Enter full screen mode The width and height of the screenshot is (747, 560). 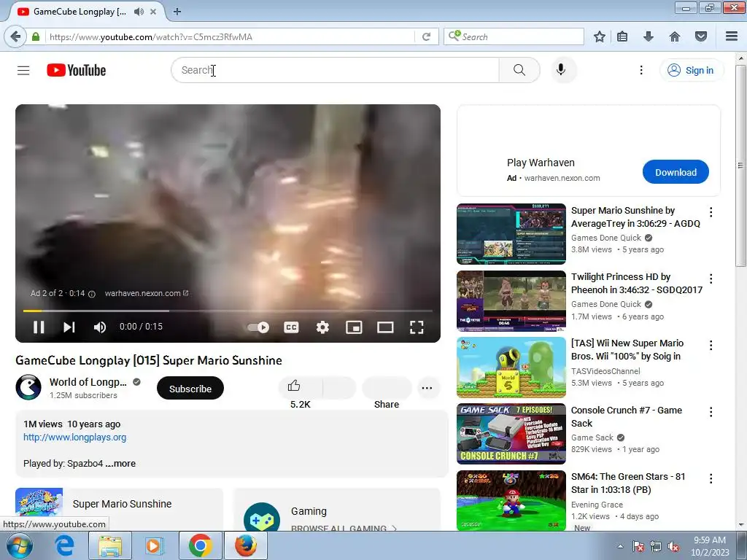[417, 327]
